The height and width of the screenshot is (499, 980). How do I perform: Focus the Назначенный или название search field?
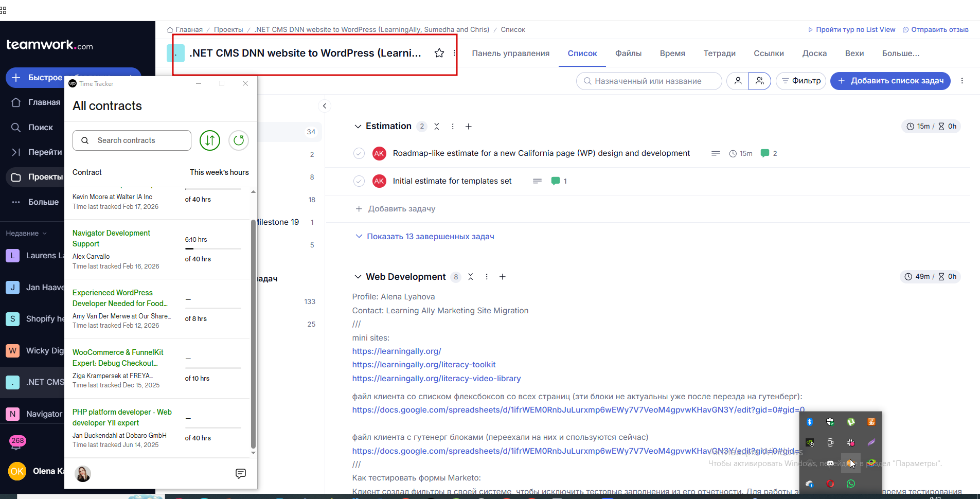point(649,81)
